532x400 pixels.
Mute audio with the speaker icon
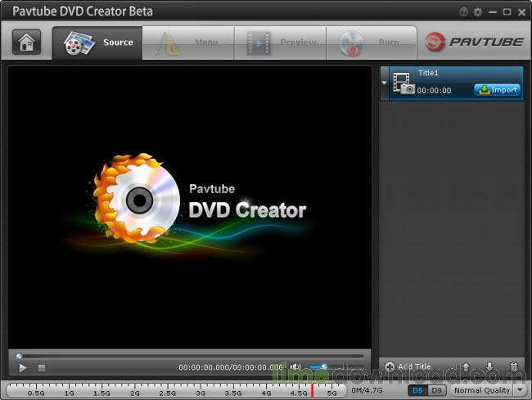tap(295, 367)
